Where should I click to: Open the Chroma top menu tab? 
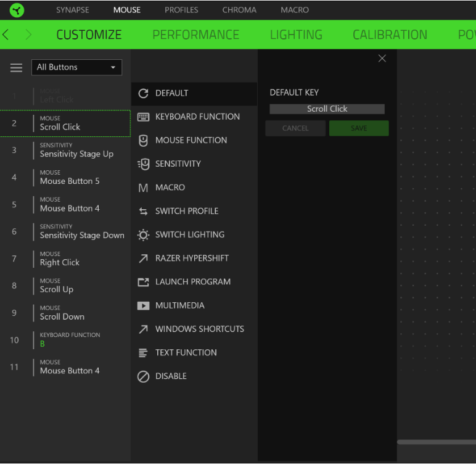239,10
